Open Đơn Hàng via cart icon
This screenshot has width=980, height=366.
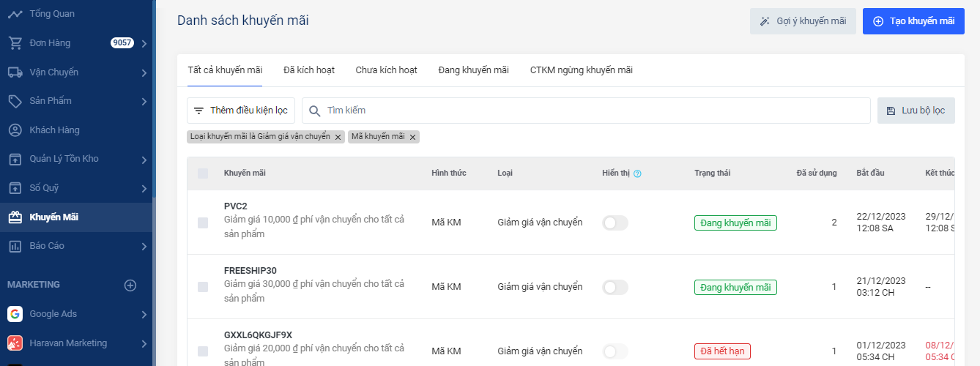click(x=15, y=43)
